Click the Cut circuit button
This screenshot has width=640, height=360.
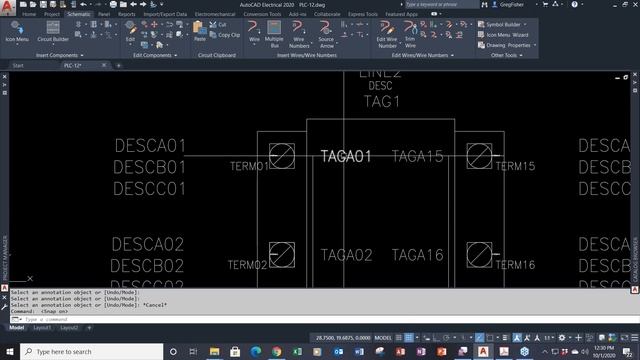[x=218, y=24]
